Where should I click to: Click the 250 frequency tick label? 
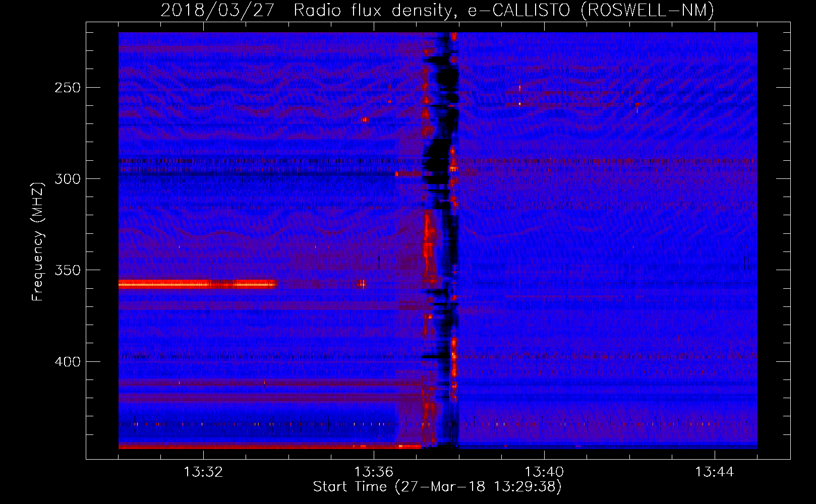(x=68, y=88)
